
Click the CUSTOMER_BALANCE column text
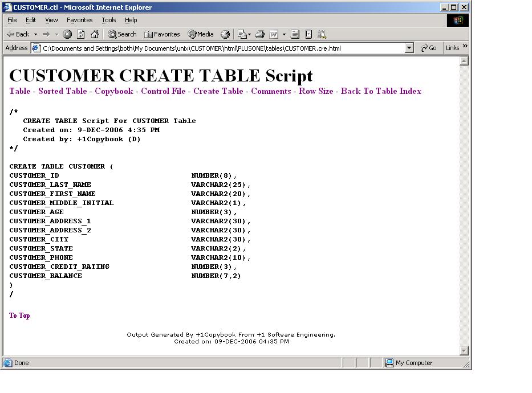(x=46, y=276)
